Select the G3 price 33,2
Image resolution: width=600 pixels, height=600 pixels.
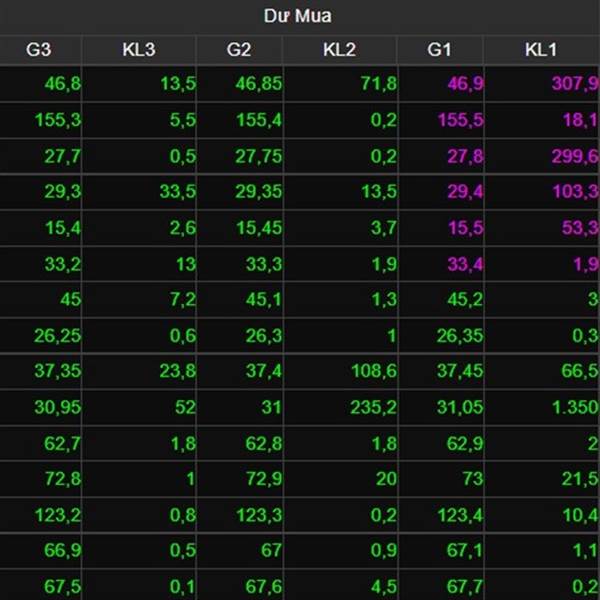point(63,264)
